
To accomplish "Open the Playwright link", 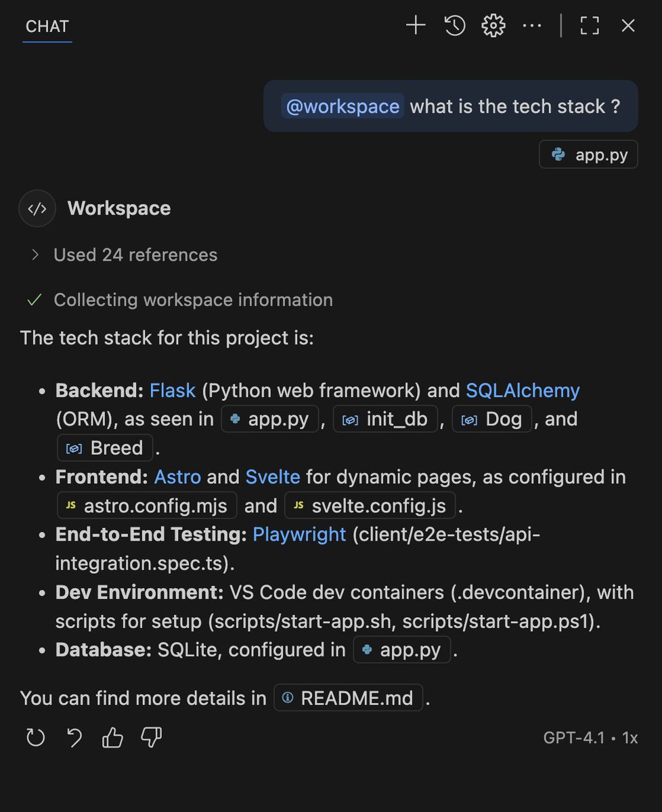I will pyautogui.click(x=299, y=535).
